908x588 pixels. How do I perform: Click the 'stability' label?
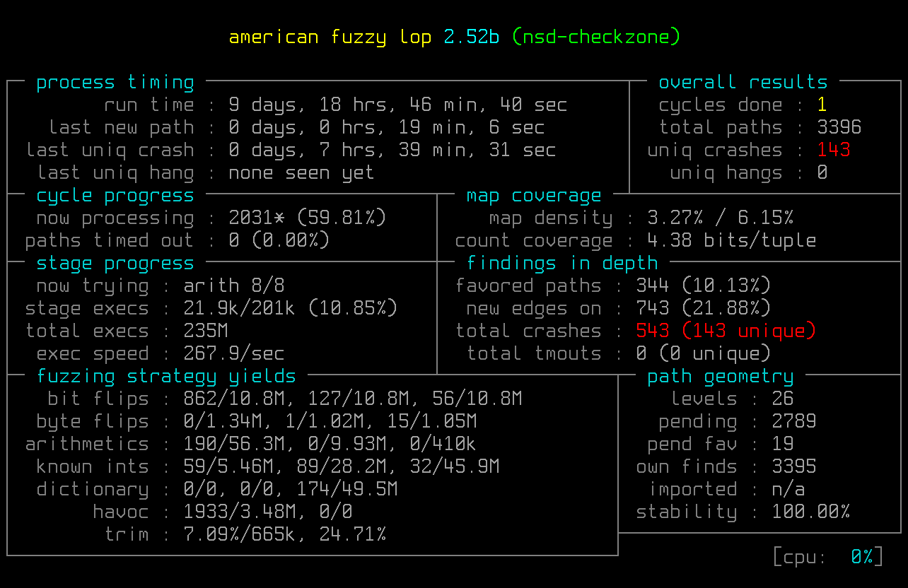click(687, 512)
